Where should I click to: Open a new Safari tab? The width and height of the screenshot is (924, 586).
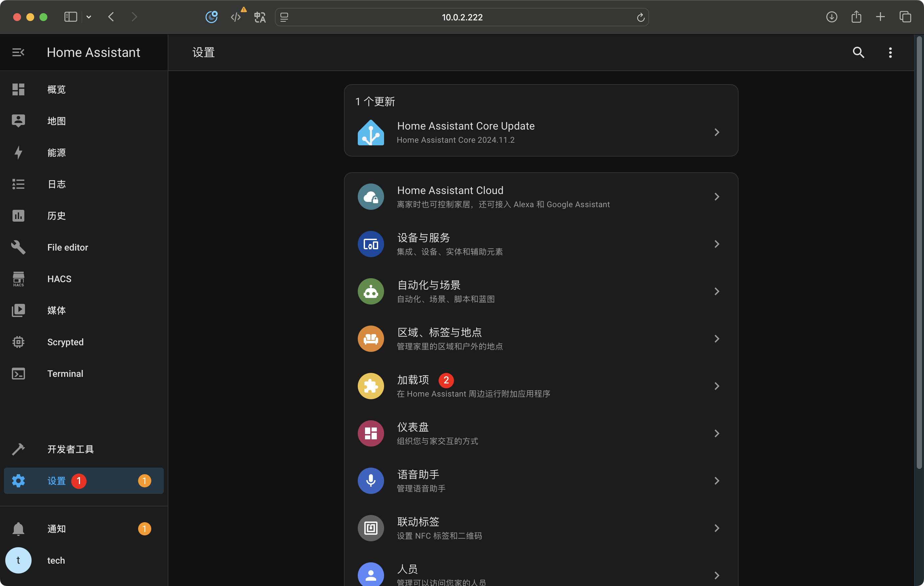[880, 17]
